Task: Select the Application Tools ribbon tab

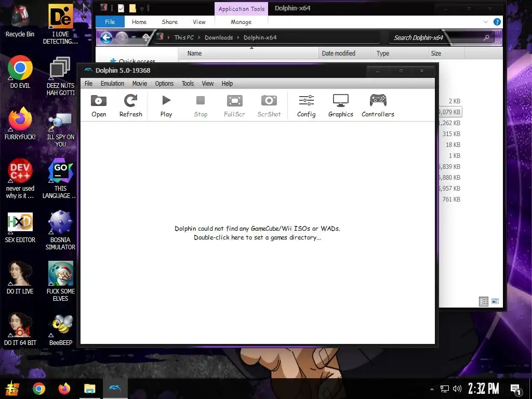Action: point(241,9)
